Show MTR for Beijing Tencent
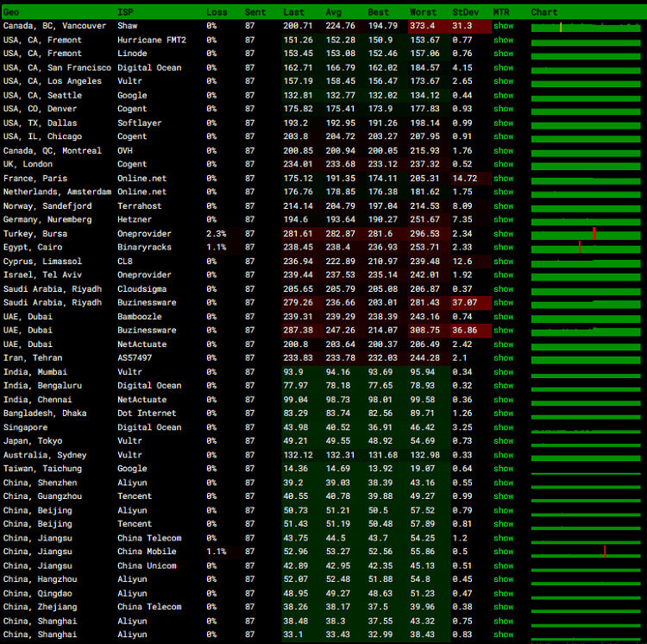The image size is (647, 644). [x=504, y=523]
